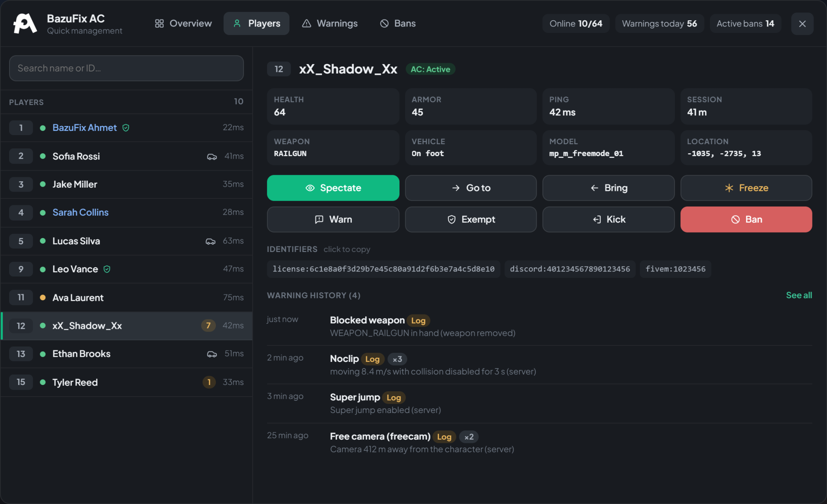Copy the discord identifier chip
The image size is (827, 504).
click(570, 269)
